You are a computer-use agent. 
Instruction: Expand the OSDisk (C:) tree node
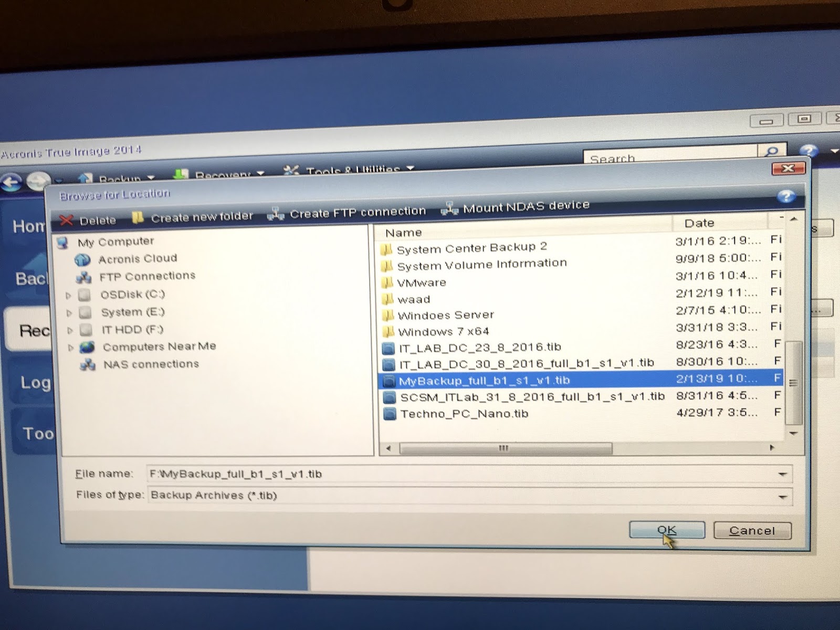pos(68,296)
